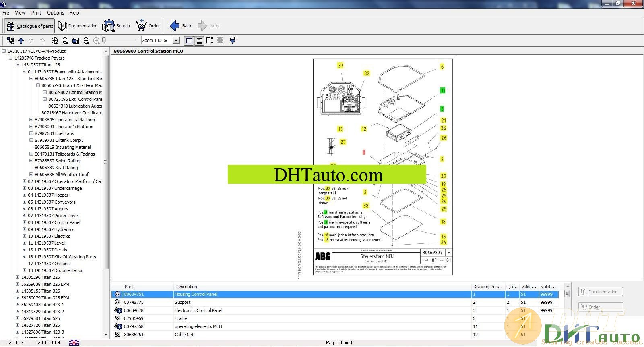Open the Help menu

coord(74,13)
